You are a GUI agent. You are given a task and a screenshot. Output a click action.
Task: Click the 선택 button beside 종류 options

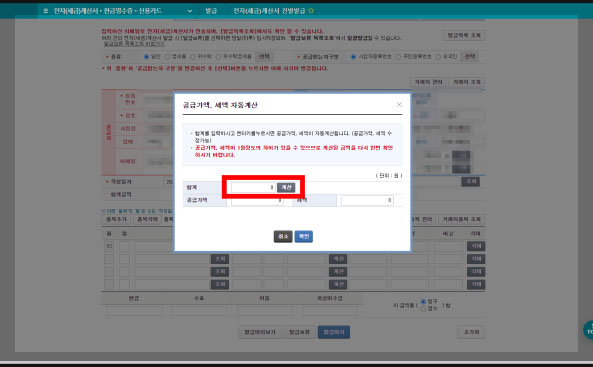[x=264, y=57]
